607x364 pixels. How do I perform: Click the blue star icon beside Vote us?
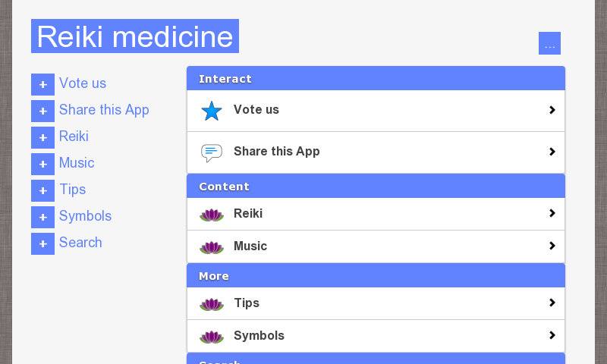212,111
